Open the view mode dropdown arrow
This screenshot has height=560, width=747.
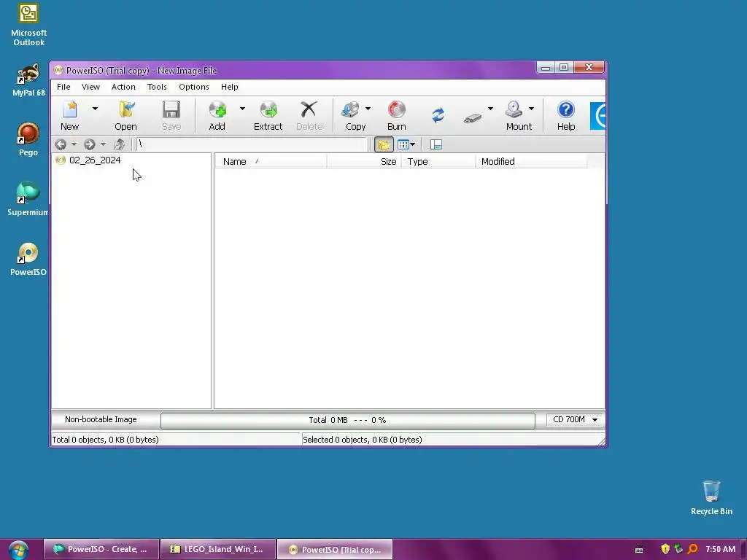click(413, 144)
